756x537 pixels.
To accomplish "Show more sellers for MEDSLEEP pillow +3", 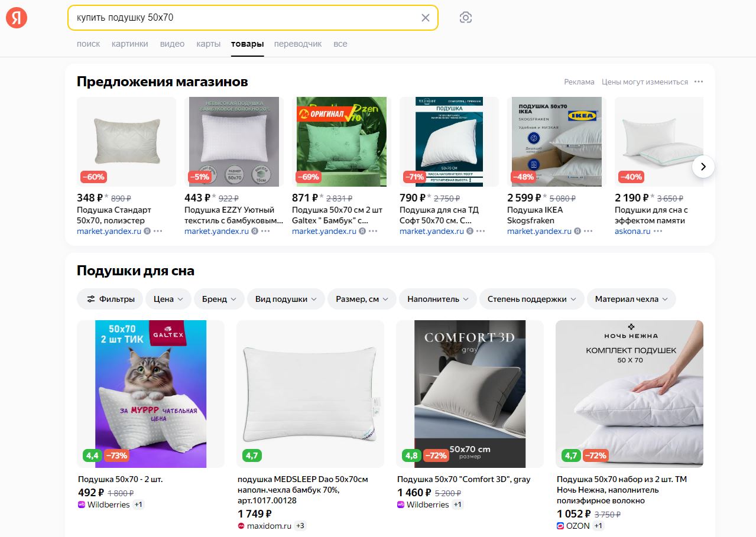I will coord(300,526).
